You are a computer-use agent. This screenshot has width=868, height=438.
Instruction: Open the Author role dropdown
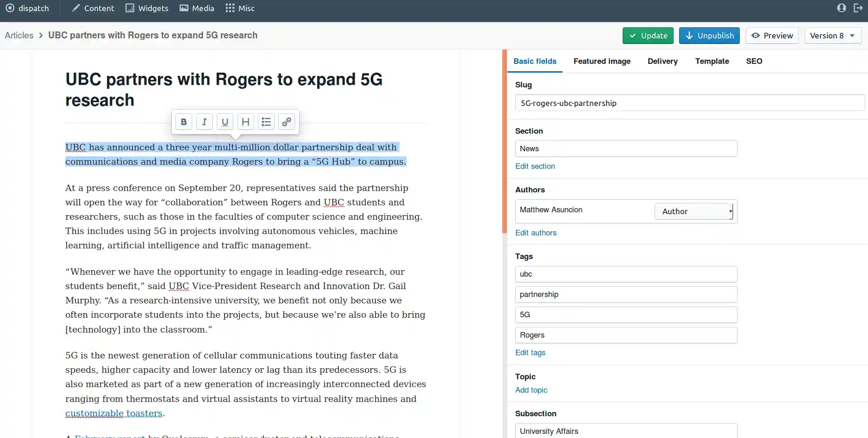coord(693,211)
